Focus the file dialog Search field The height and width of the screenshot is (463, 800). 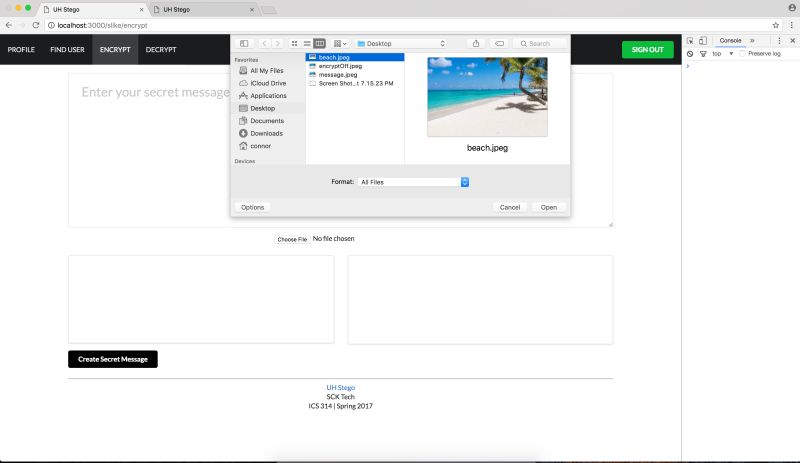[x=540, y=43]
